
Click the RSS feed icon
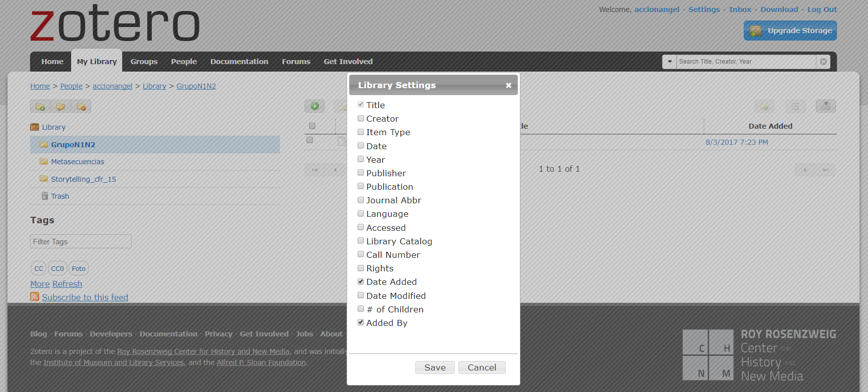click(35, 297)
